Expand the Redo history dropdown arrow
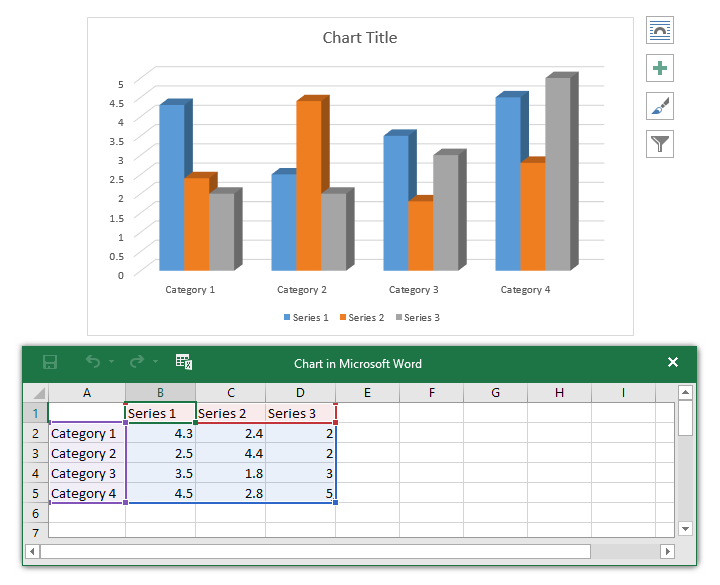The height and width of the screenshot is (585, 720). (155, 363)
